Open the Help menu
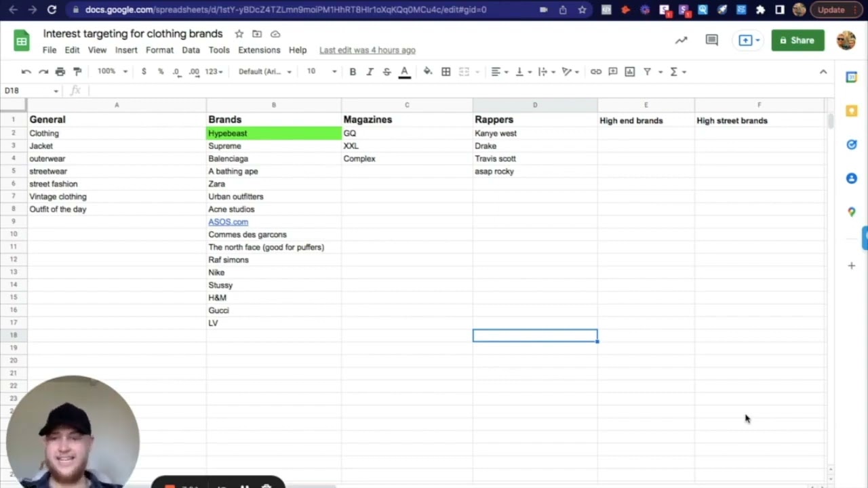868x488 pixels. pos(298,50)
